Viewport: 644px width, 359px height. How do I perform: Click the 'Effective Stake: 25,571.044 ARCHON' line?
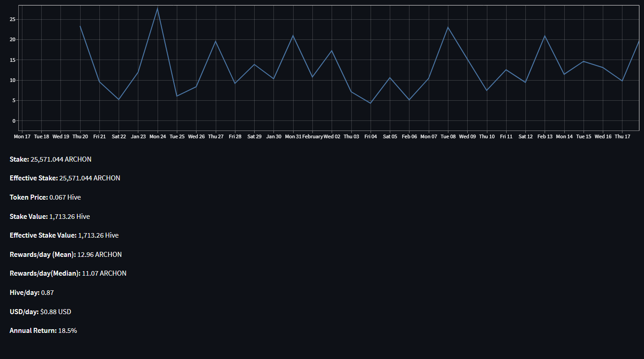click(65, 178)
